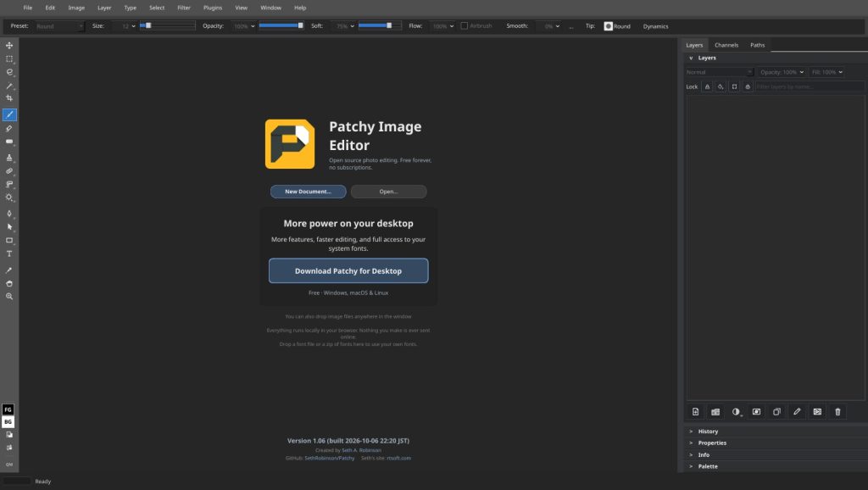Select the Brush tool
Viewport: 868px width, 490px height.
coord(9,114)
